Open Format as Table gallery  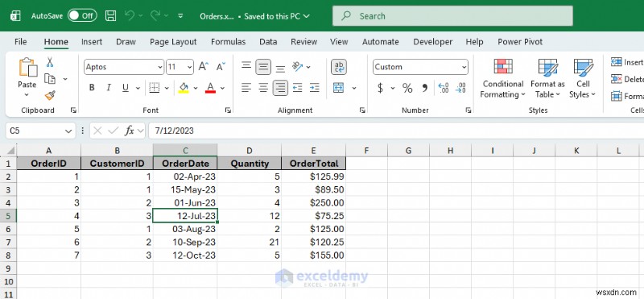coord(548,78)
